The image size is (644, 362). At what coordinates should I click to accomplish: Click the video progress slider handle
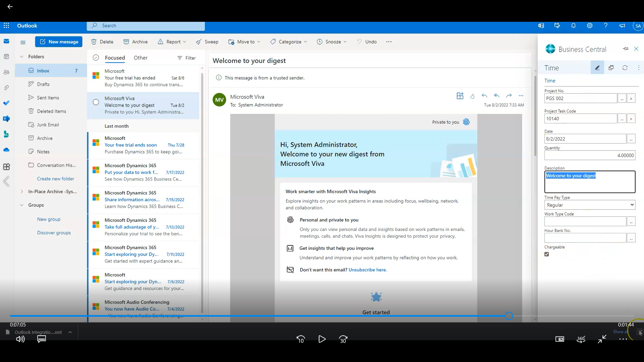pos(509,316)
